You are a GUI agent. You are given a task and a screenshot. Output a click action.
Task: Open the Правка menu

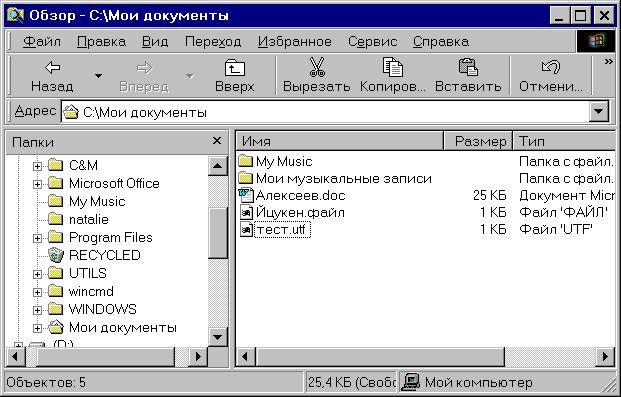tap(101, 41)
